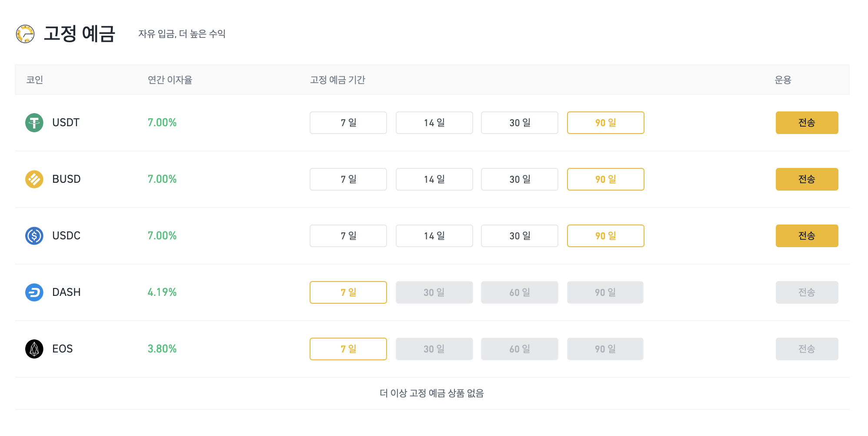This screenshot has width=868, height=436.
Task: Click the EOS coin icon
Action: tap(34, 349)
